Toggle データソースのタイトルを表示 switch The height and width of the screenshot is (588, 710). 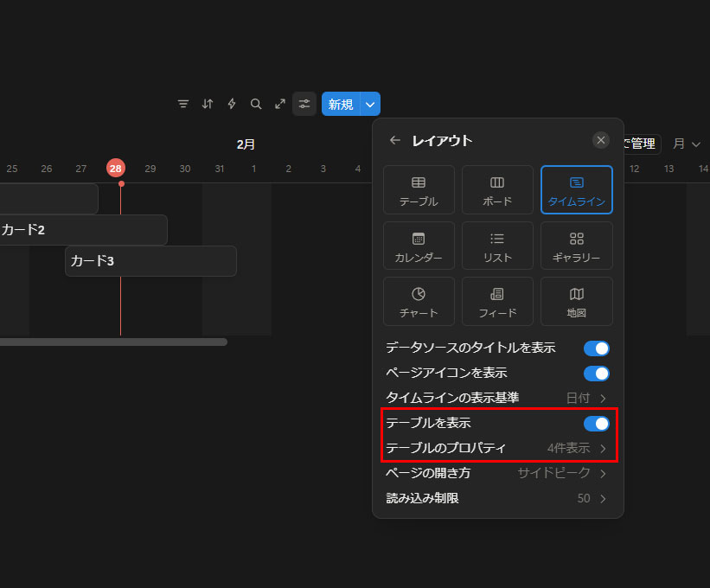pos(596,348)
